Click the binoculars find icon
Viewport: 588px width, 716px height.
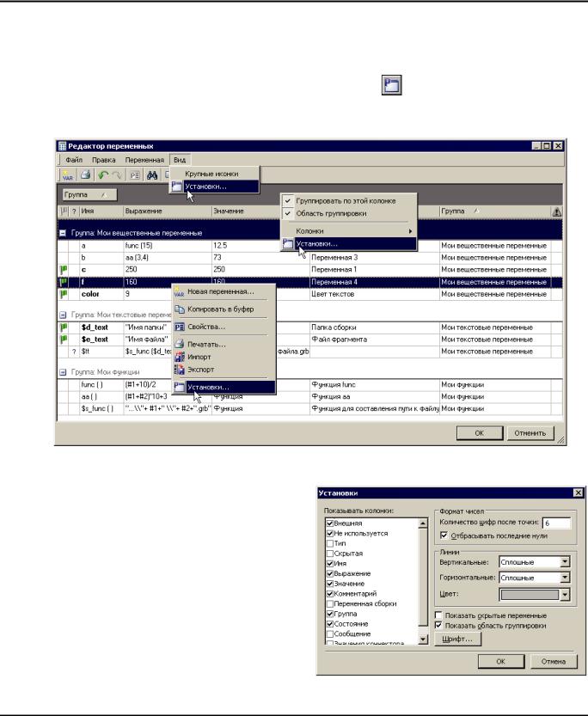[152, 174]
